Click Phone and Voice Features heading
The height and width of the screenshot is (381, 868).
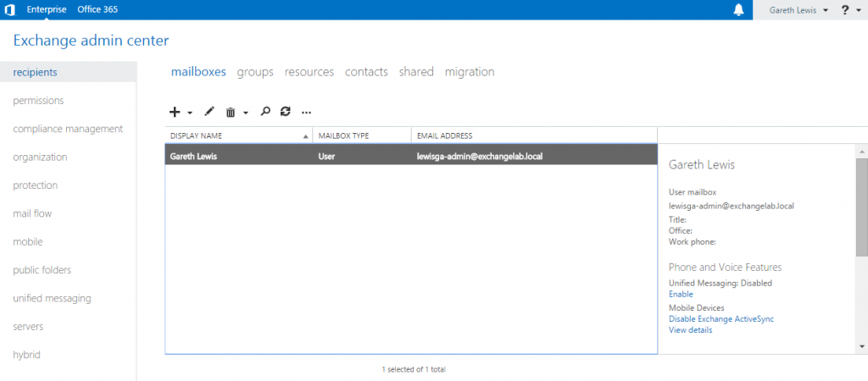[726, 267]
